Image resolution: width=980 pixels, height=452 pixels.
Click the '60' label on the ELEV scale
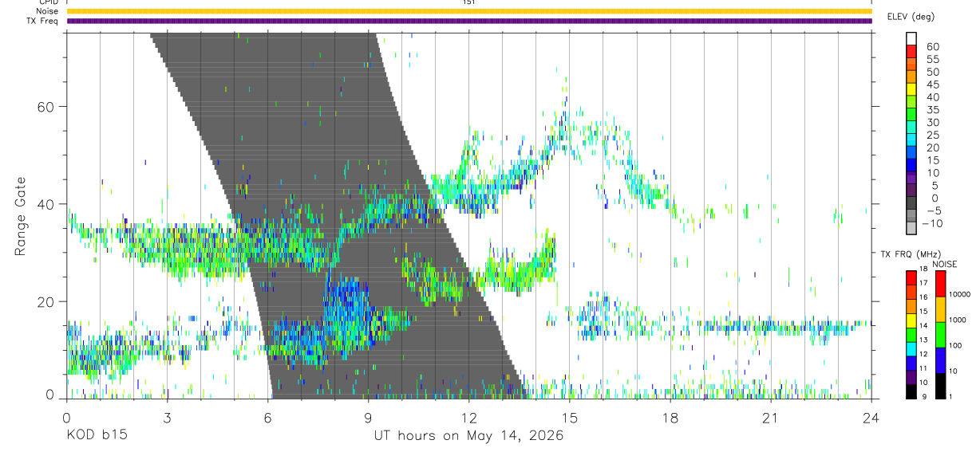pyautogui.click(x=932, y=47)
